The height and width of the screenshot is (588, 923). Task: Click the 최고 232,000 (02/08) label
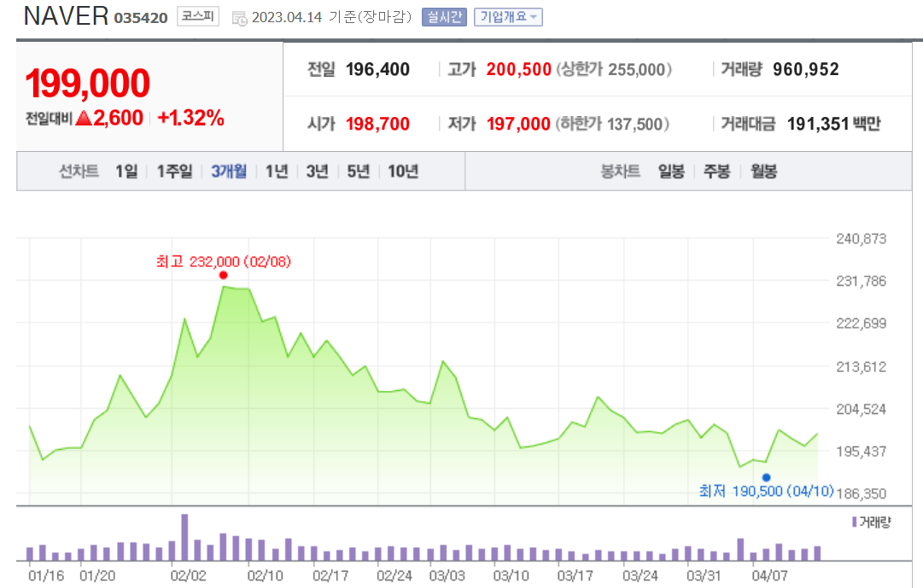pos(224,261)
